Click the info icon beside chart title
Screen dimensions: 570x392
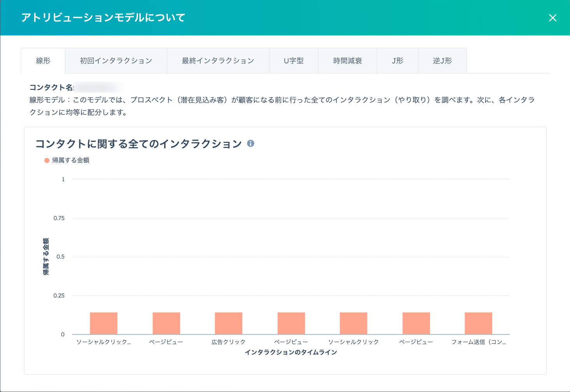(251, 143)
